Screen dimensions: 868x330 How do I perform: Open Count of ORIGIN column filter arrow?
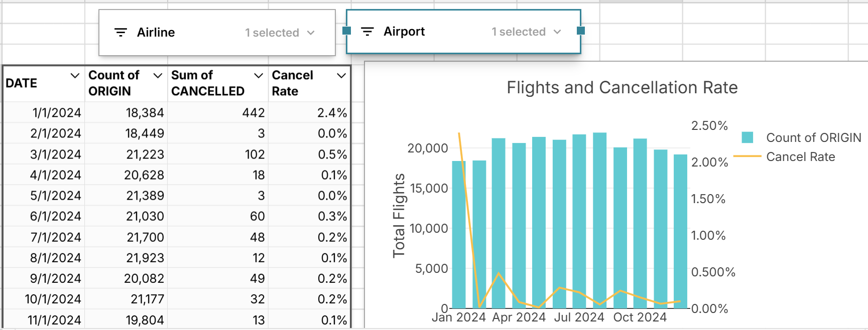click(158, 76)
